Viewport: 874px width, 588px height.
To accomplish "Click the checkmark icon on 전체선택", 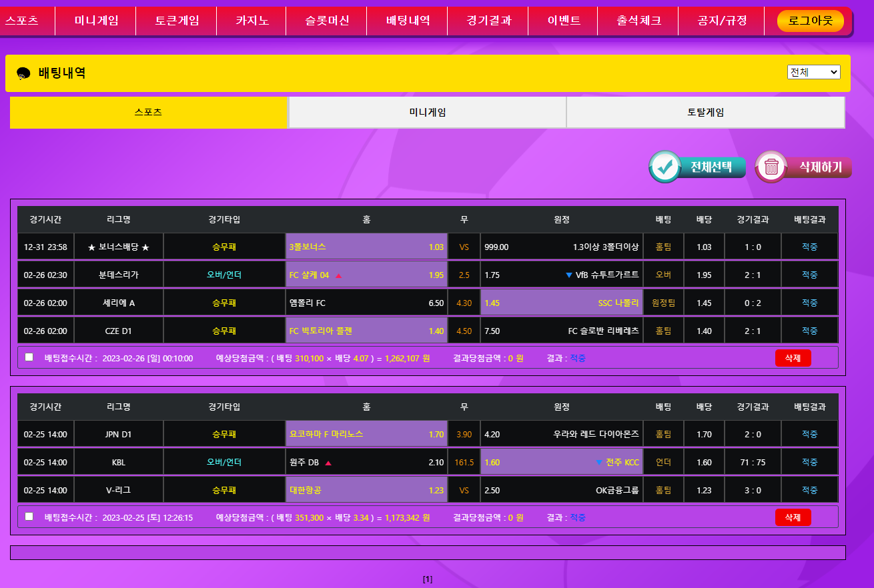I will click(665, 167).
